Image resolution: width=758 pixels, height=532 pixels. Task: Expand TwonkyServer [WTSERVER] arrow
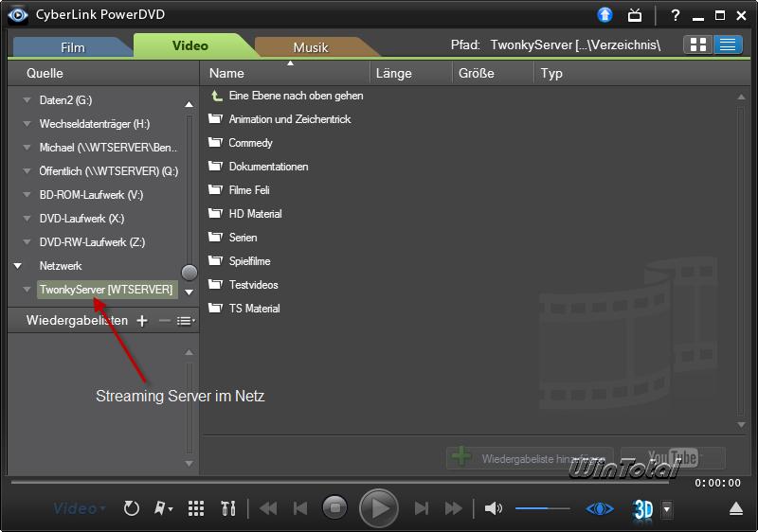(x=27, y=289)
